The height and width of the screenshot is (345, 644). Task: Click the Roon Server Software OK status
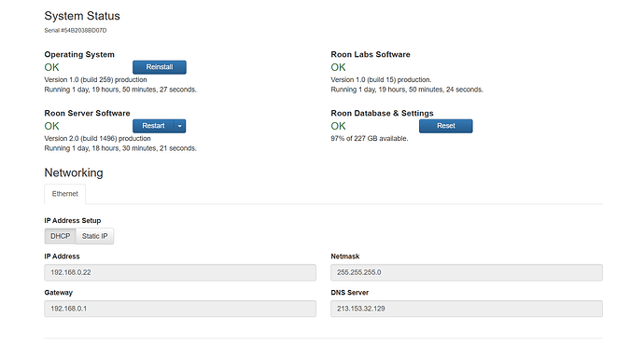51,126
